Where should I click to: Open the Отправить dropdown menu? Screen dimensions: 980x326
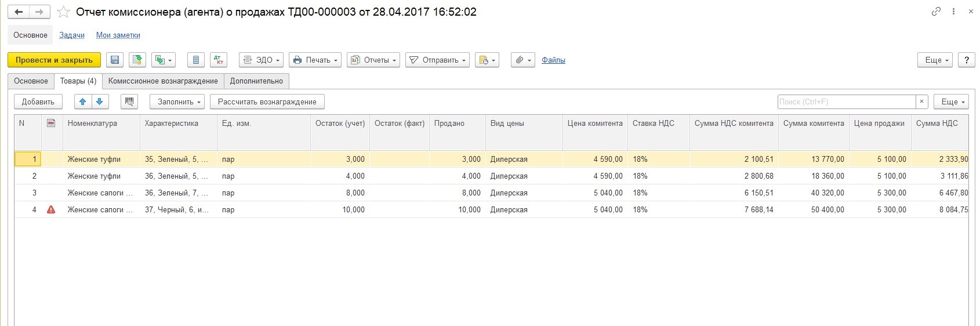click(x=437, y=60)
